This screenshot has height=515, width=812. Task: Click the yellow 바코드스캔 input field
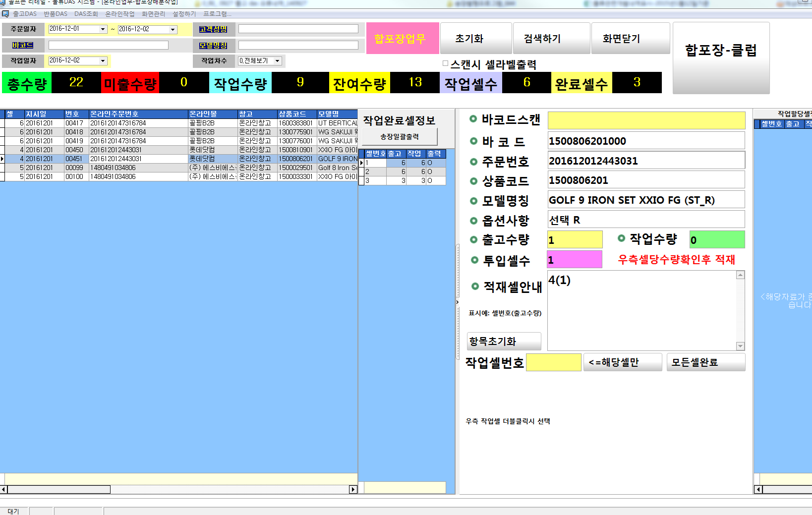tap(646, 120)
